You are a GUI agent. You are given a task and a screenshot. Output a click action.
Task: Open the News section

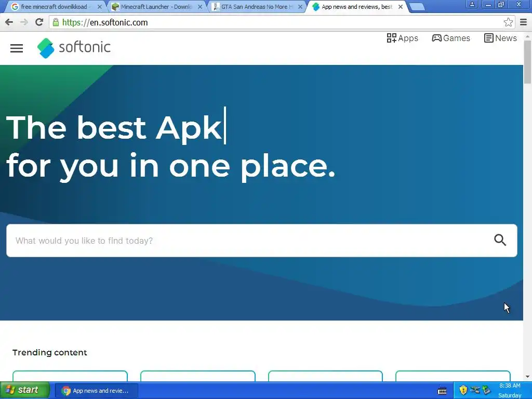[x=500, y=38]
